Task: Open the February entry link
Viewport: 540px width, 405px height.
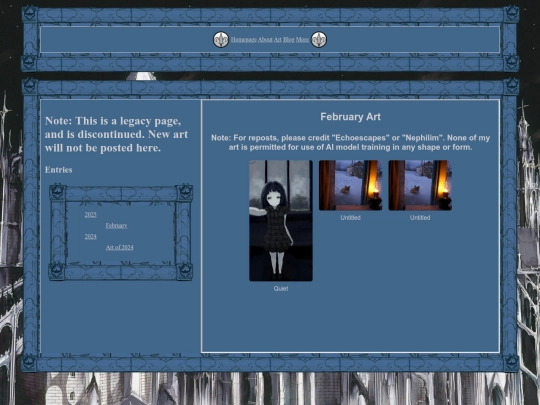Action: tap(116, 226)
